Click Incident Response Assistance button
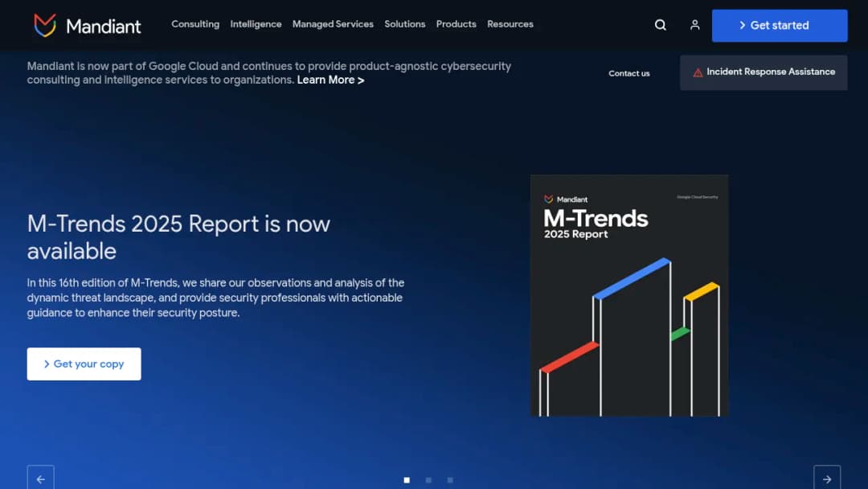868x489 pixels. (764, 72)
